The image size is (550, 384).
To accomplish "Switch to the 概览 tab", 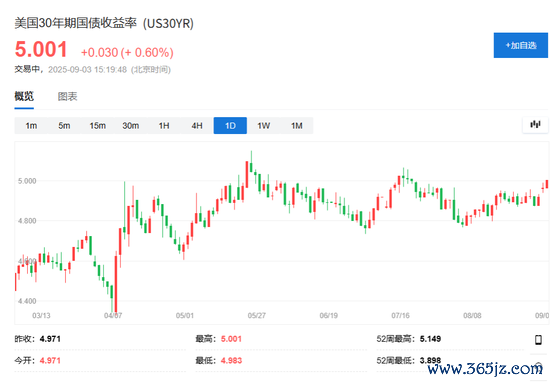I will 24,96.
